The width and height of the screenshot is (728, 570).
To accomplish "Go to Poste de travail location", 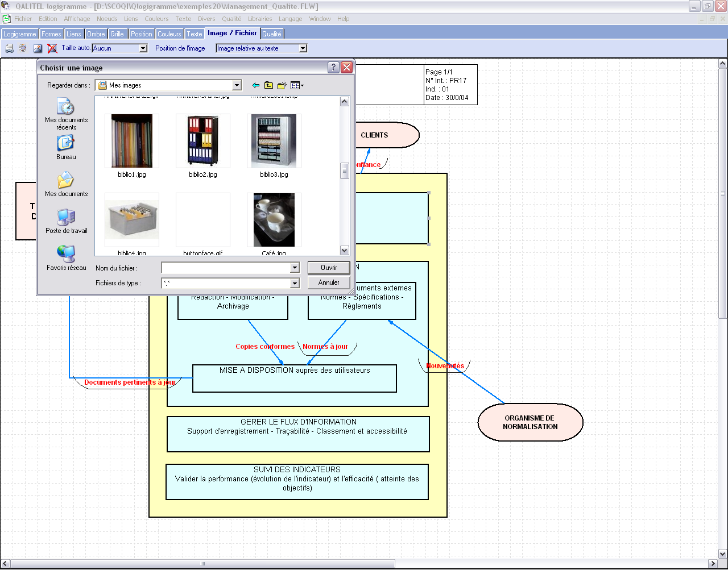I will 66,221.
